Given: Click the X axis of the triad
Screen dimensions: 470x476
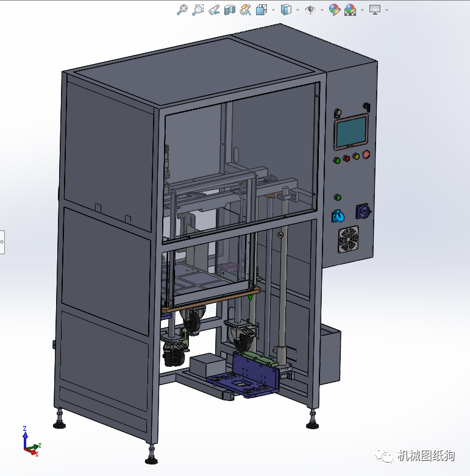Looking at the screenshot, I should point(32,452).
